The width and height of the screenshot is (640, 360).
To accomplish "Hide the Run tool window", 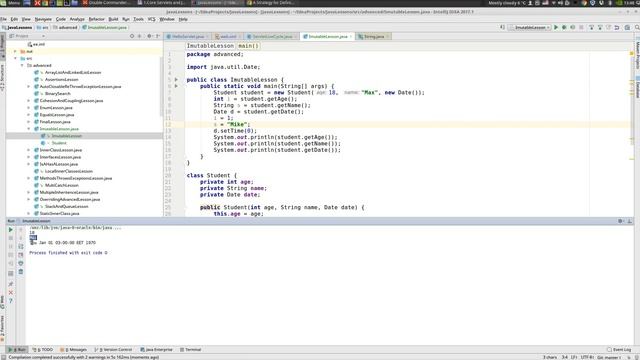I will [x=630, y=221].
